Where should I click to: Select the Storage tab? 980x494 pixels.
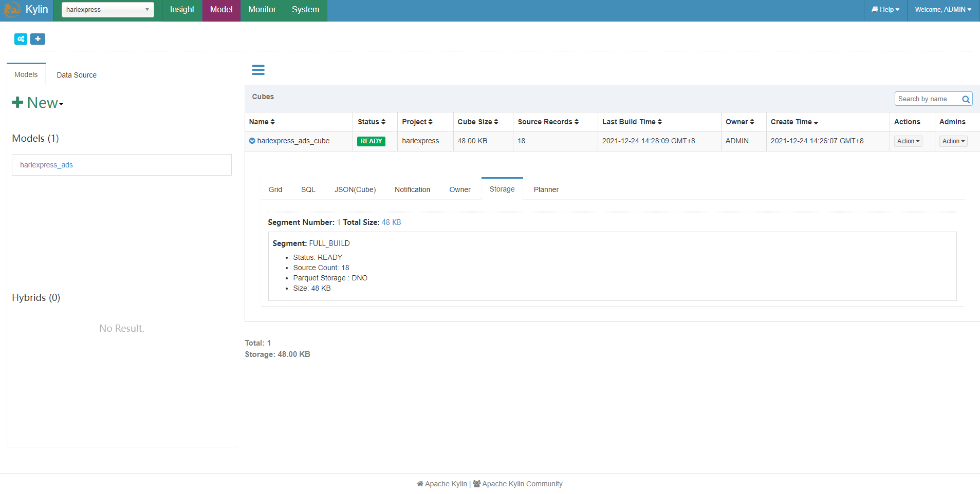pos(502,189)
